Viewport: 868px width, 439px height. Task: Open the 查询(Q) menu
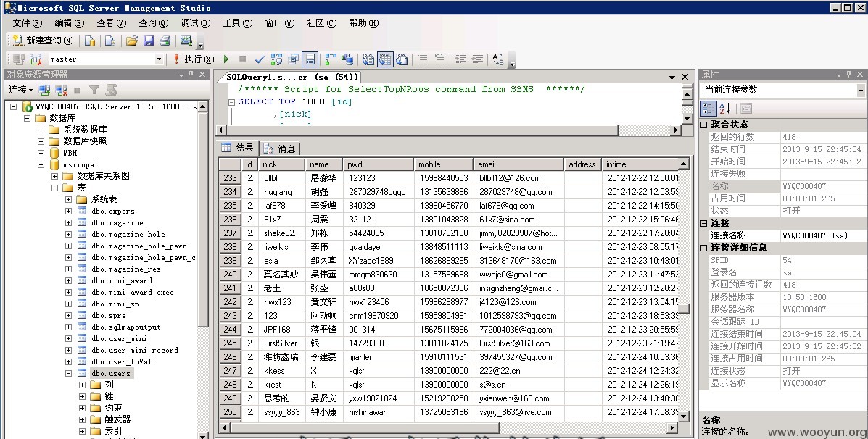coord(153,23)
